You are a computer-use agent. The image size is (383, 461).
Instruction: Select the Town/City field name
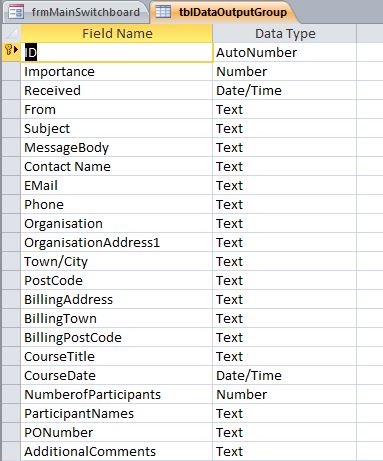(117, 261)
